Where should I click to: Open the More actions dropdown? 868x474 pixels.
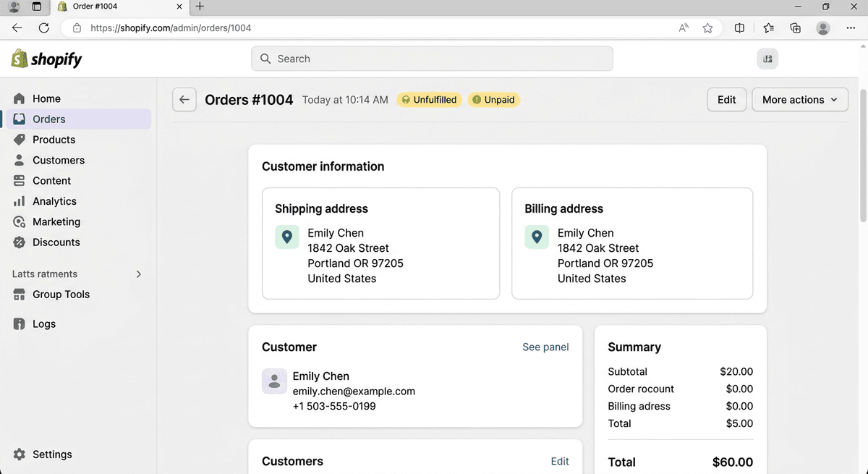click(x=799, y=99)
